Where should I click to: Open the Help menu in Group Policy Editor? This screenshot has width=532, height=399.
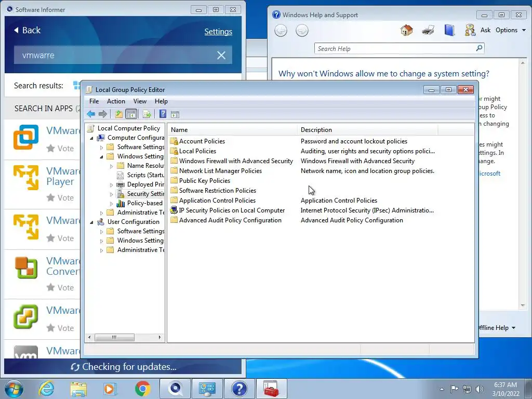[161, 101]
